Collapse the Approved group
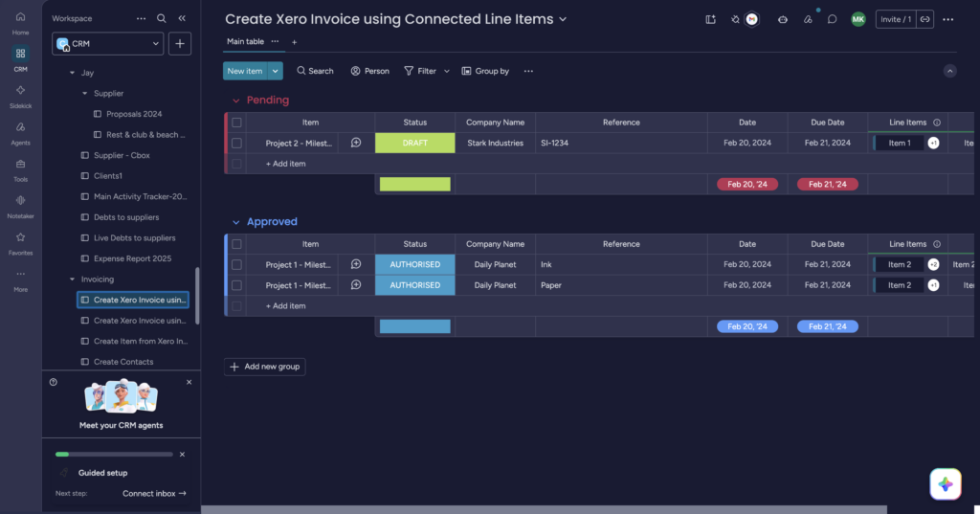 point(235,222)
